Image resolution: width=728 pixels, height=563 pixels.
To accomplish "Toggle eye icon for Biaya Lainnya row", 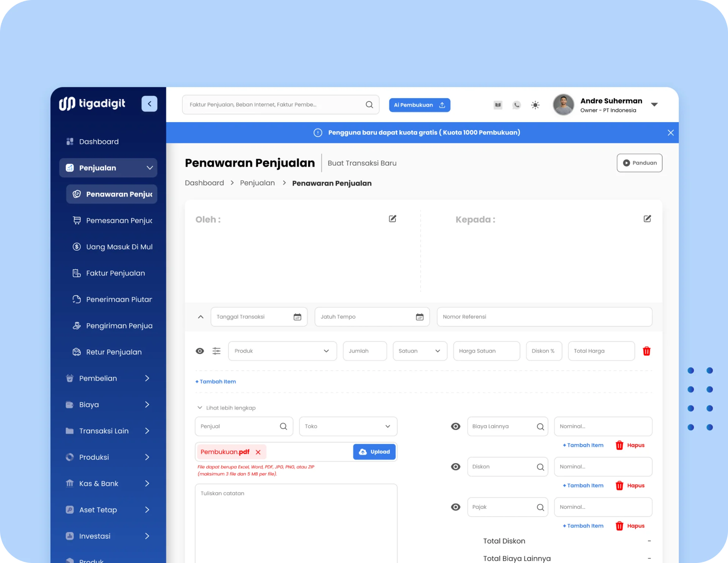I will click(455, 427).
